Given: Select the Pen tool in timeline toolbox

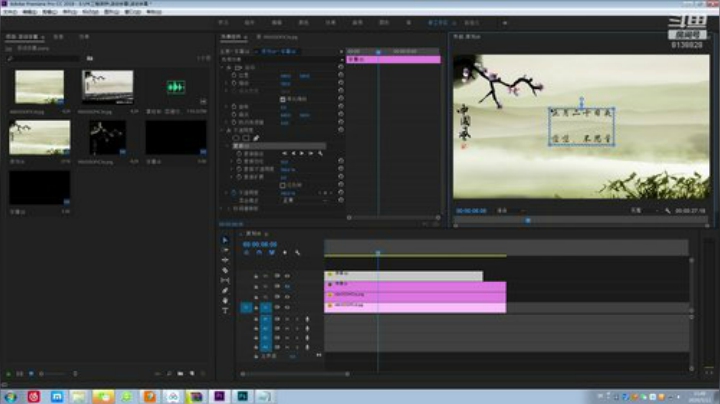Looking at the screenshot, I should (x=225, y=291).
